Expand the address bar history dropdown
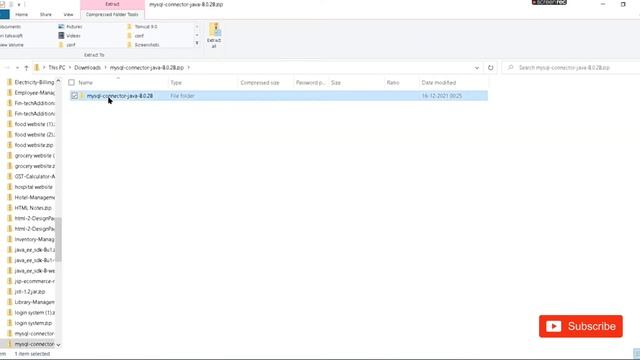Screen dimensions: 640x360 477,68
